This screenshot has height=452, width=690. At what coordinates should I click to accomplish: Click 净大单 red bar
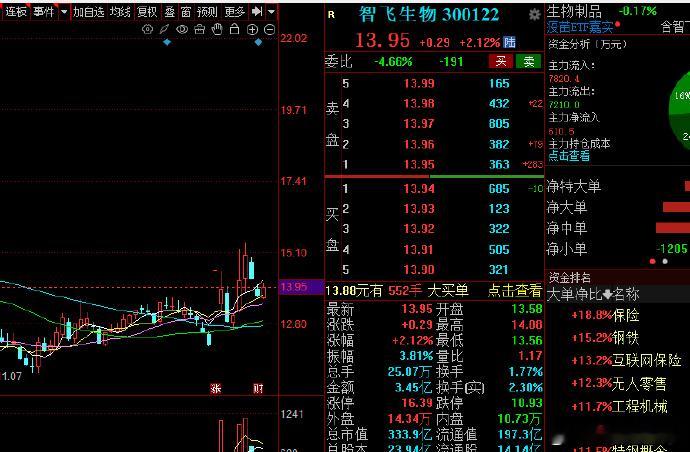(x=676, y=207)
